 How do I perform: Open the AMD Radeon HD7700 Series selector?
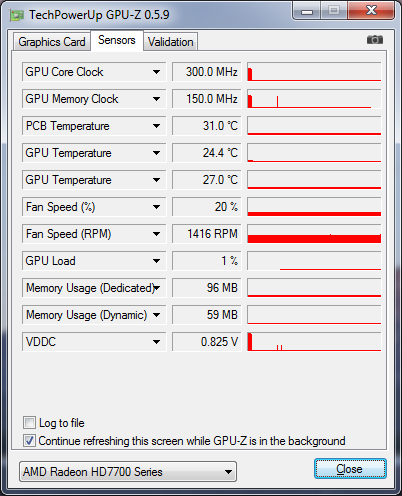pyautogui.click(x=128, y=472)
